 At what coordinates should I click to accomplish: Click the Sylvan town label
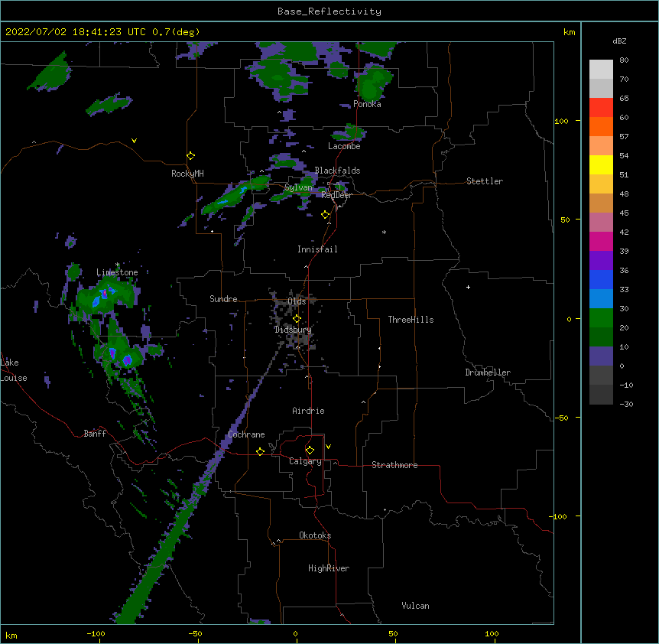[298, 187]
